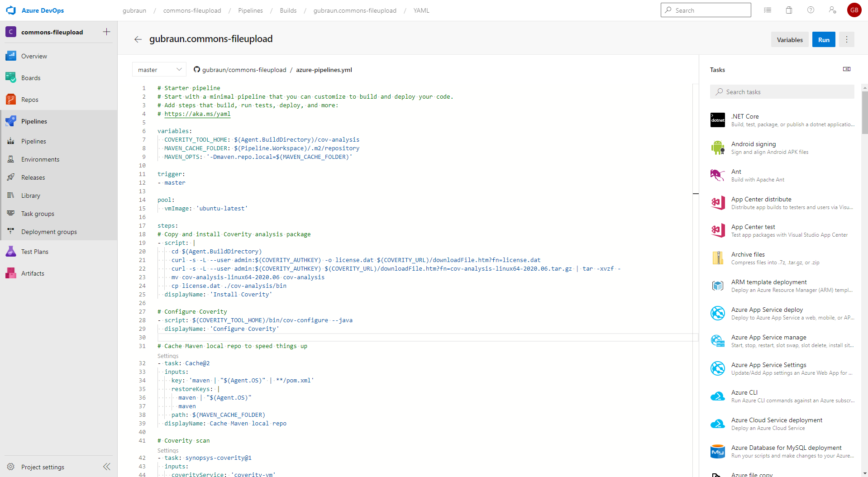This screenshot has width=868, height=477.
Task: Click Settings above the Cache@2 task
Action: point(168,356)
